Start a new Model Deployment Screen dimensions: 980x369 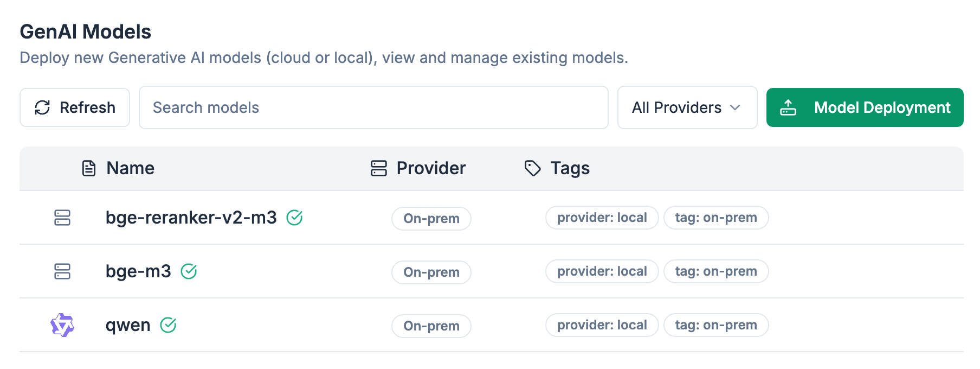[x=865, y=107]
